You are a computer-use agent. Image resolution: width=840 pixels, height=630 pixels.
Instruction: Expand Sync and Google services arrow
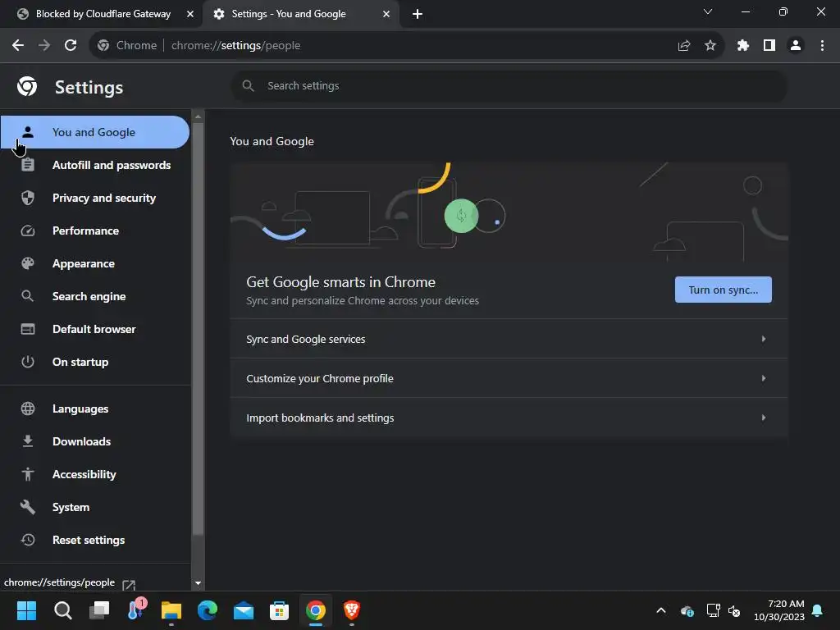[764, 339]
